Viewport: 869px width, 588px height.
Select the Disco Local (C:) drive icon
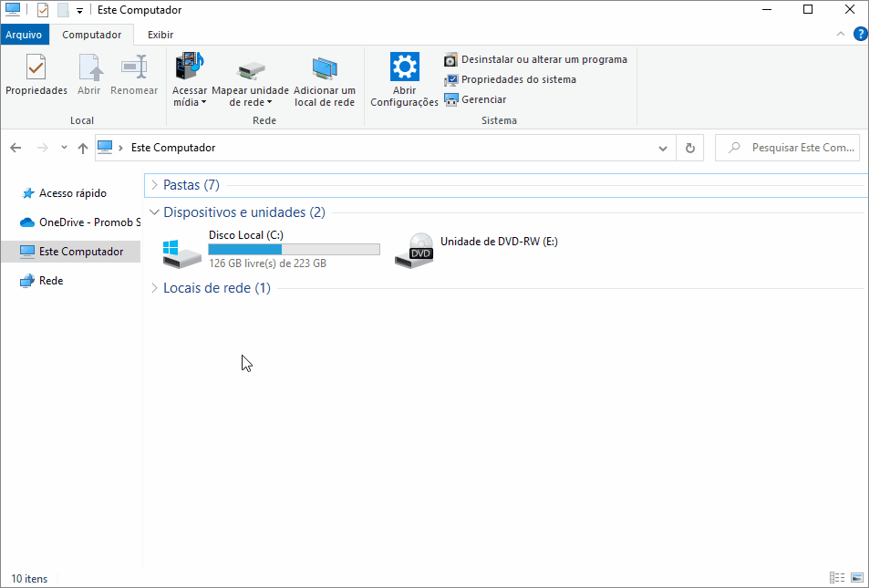click(x=181, y=253)
